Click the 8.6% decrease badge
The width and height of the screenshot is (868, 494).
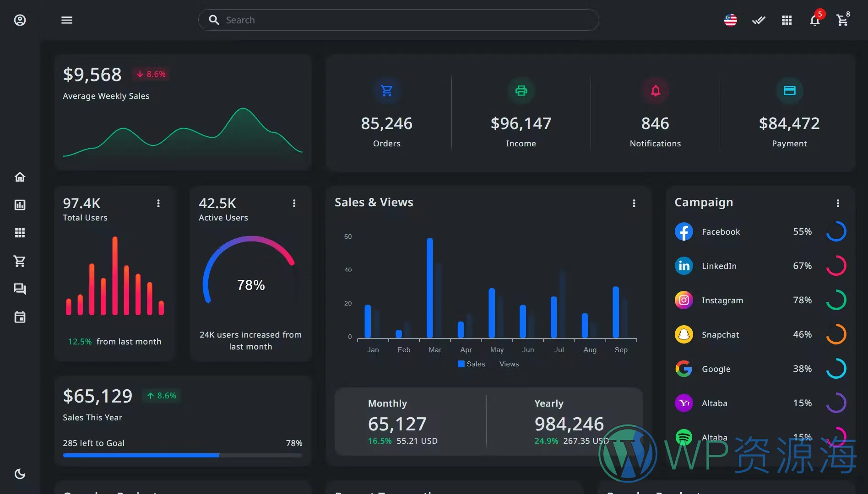tap(151, 74)
